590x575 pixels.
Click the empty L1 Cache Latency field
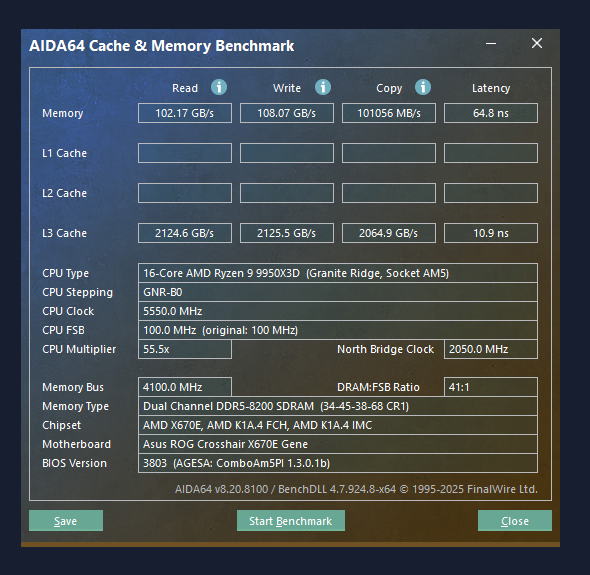coord(491,153)
